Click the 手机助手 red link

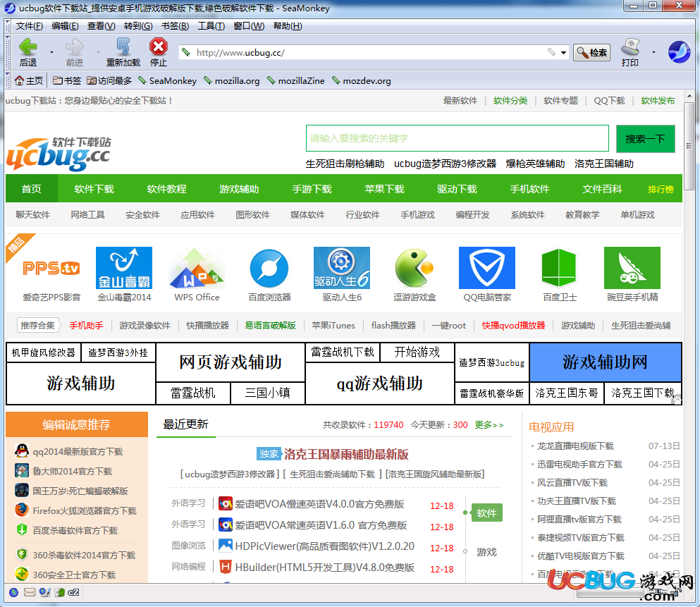tap(86, 326)
